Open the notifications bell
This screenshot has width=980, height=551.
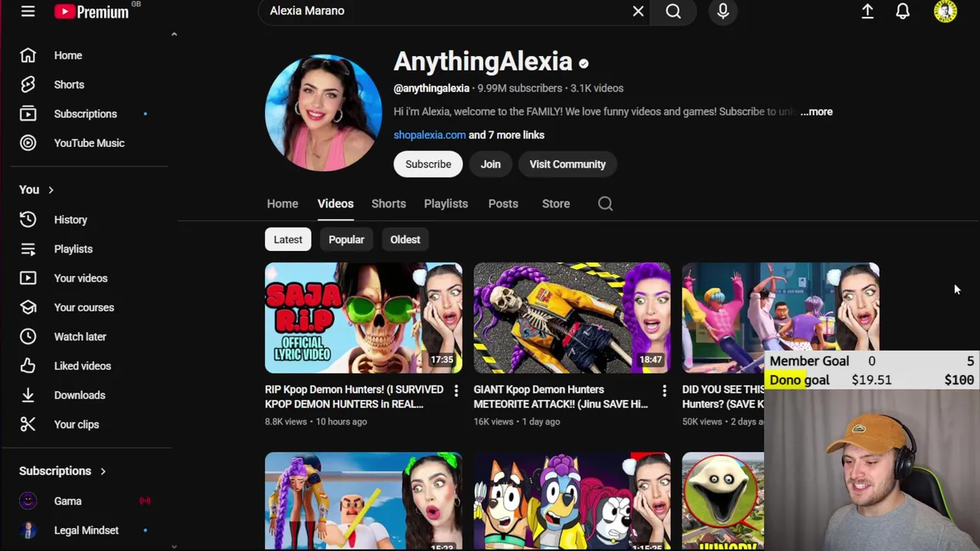903,11
